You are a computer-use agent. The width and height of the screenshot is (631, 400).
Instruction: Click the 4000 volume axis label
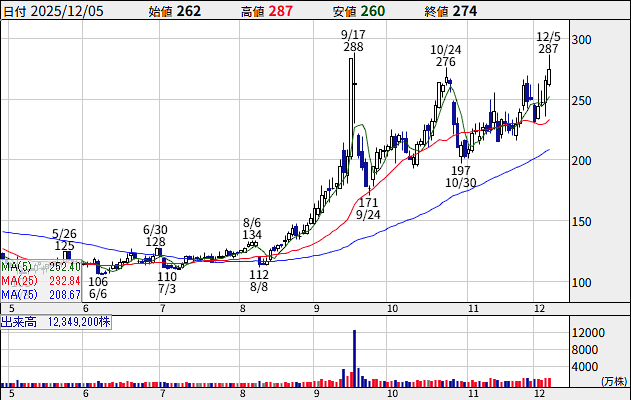(x=585, y=367)
